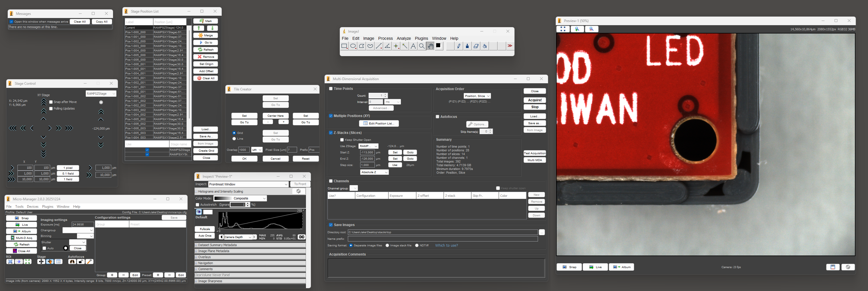Open the Autofocus wrench settings icon
This screenshot has width=868, height=291.
coord(89,262)
